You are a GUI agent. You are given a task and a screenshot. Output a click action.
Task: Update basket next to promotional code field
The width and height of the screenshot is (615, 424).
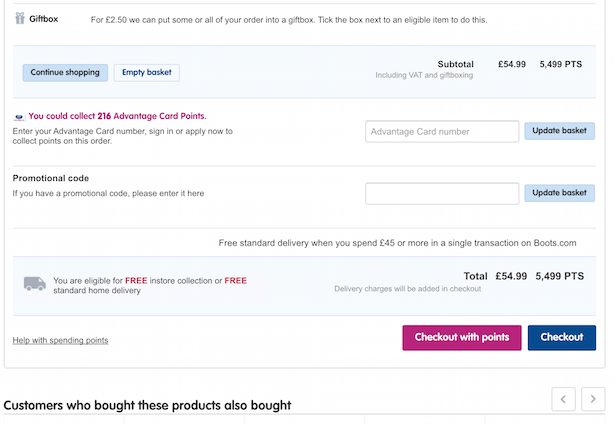(x=559, y=193)
